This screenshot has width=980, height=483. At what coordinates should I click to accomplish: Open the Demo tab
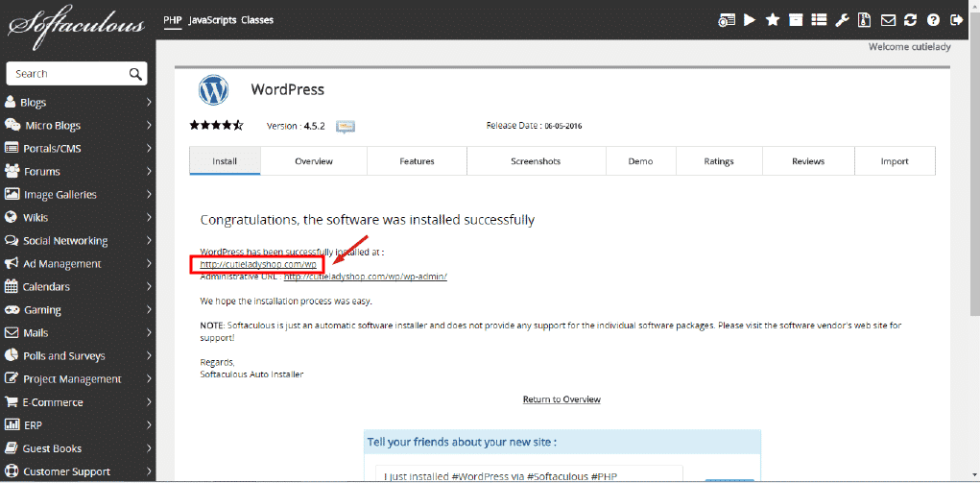640,160
